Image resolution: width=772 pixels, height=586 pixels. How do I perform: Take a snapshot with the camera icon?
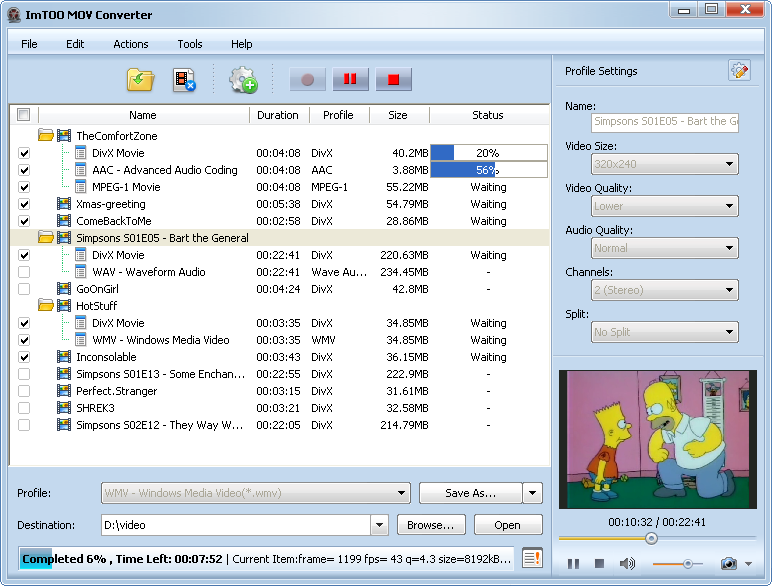tap(728, 563)
